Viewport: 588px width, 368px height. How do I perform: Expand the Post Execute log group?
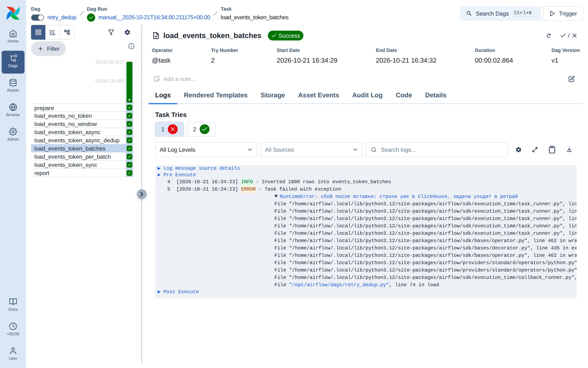(178, 292)
